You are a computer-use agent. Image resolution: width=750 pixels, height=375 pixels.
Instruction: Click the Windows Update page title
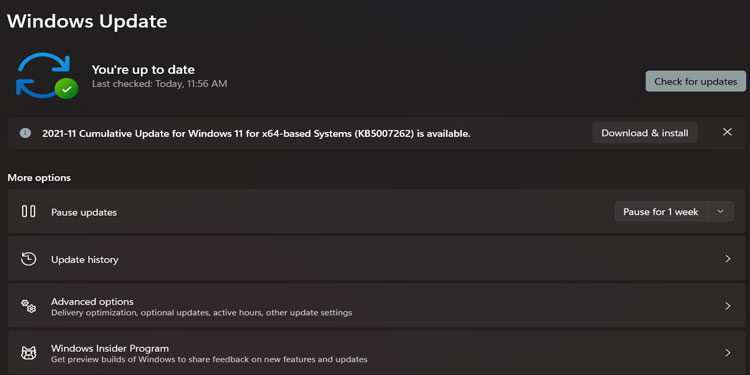tap(87, 22)
